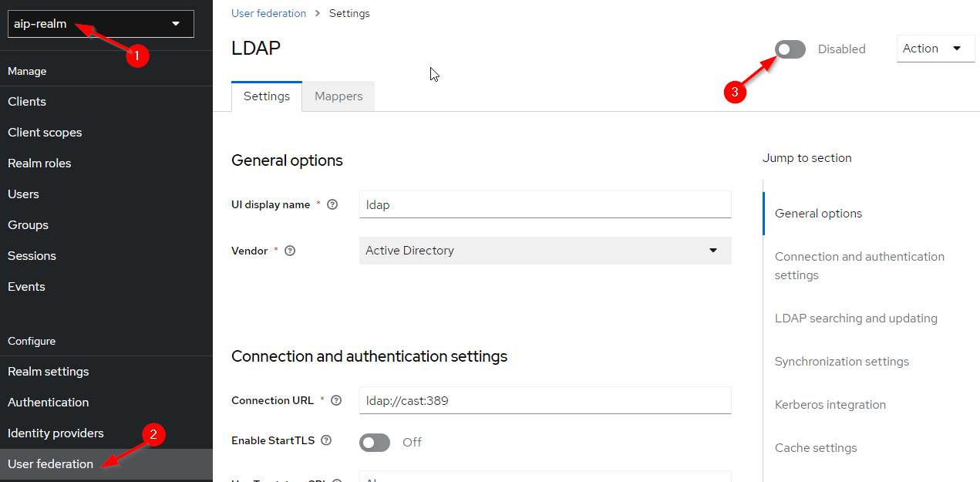Enable the disabled LDAP provider
This screenshot has width=980, height=482.
[x=789, y=49]
